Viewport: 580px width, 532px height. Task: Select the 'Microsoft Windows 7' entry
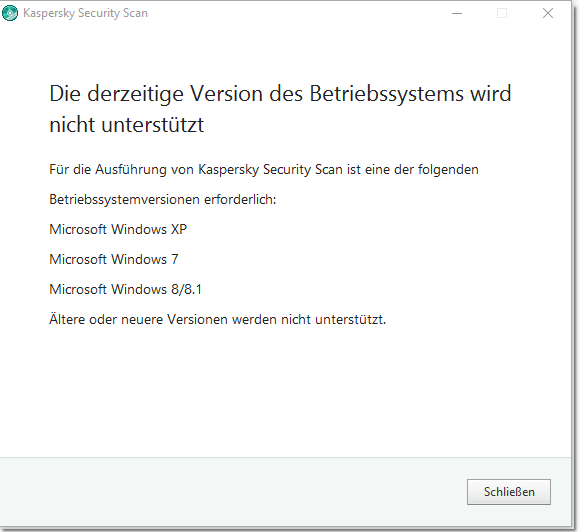pyautogui.click(x=114, y=259)
